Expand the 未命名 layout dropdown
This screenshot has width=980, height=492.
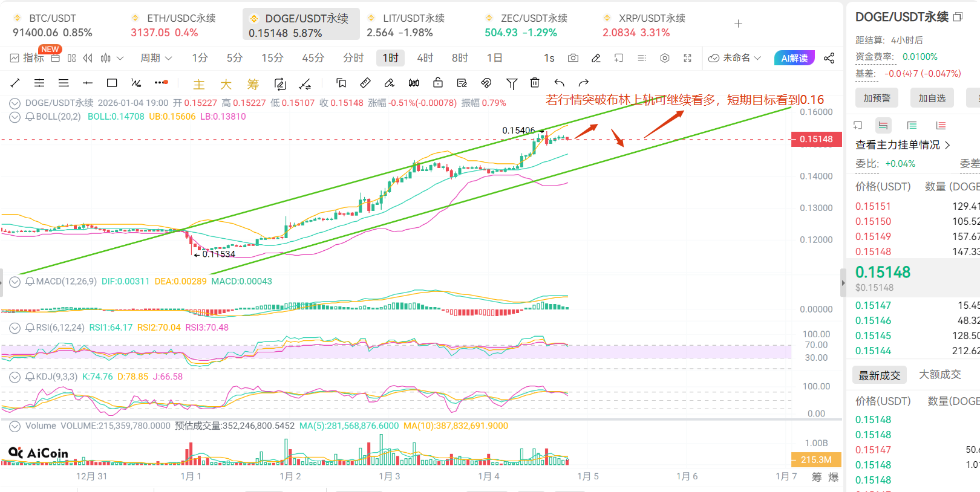[735, 58]
